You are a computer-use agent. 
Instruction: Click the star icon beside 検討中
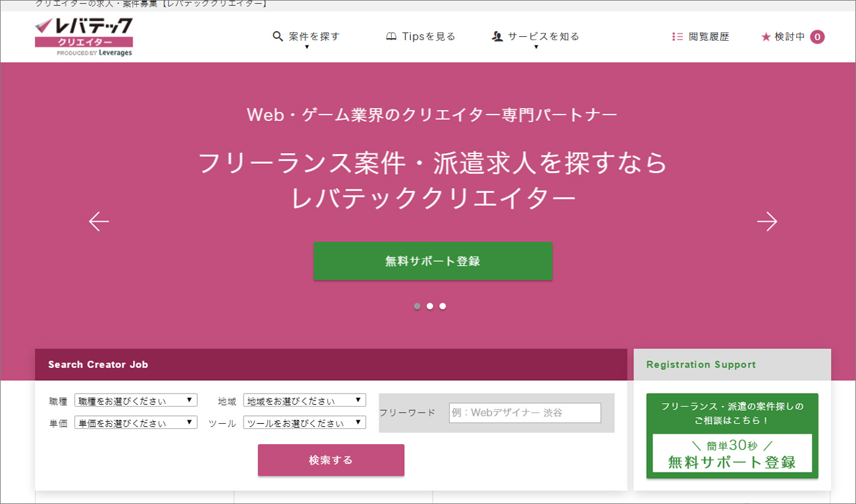[x=765, y=37]
